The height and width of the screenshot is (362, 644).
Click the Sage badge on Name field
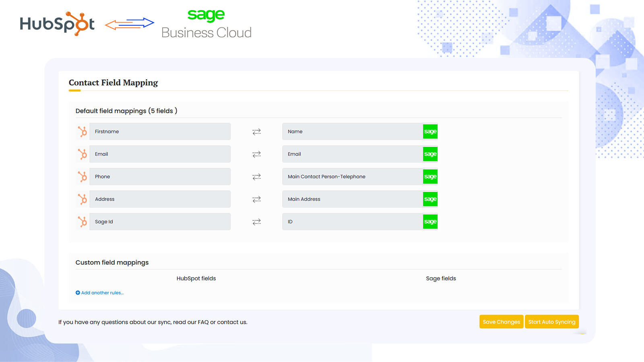(x=430, y=132)
